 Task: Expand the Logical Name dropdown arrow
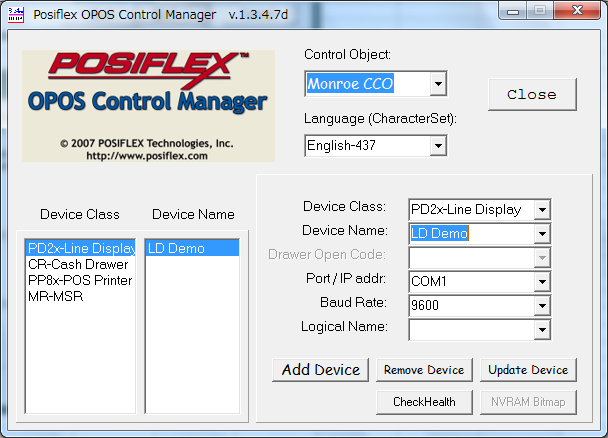(542, 329)
